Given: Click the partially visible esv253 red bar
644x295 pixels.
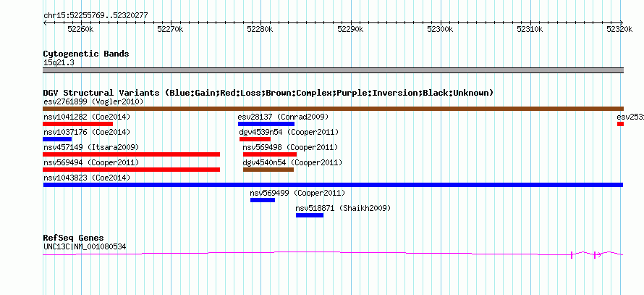Looking at the screenshot, I should 620,124.
